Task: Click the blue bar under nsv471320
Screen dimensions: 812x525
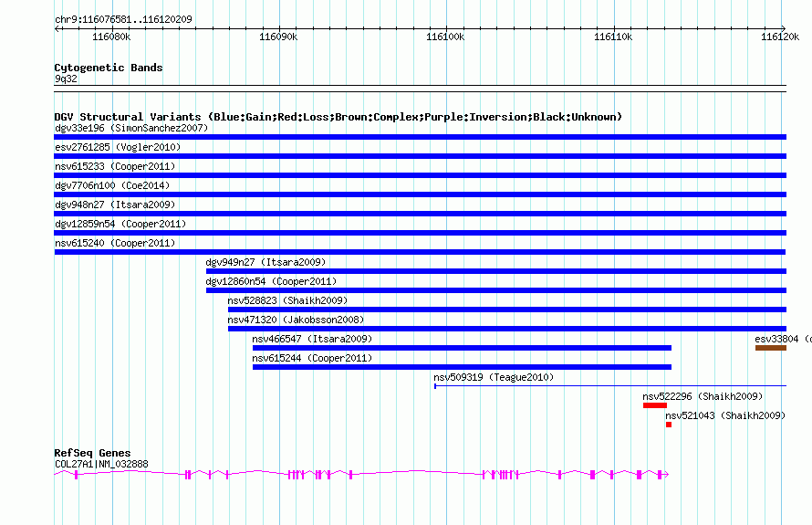Action: click(x=507, y=329)
